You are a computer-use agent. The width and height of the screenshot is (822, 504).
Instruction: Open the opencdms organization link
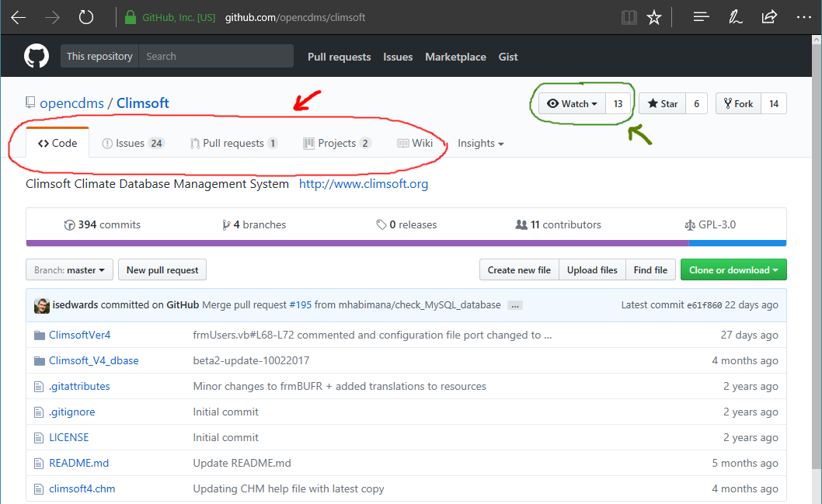[x=71, y=103]
